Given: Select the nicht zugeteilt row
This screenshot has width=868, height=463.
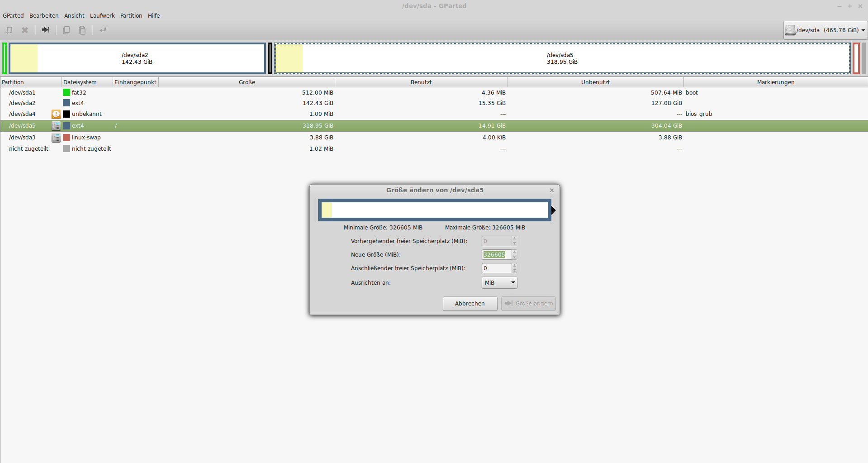Looking at the screenshot, I should coord(434,149).
